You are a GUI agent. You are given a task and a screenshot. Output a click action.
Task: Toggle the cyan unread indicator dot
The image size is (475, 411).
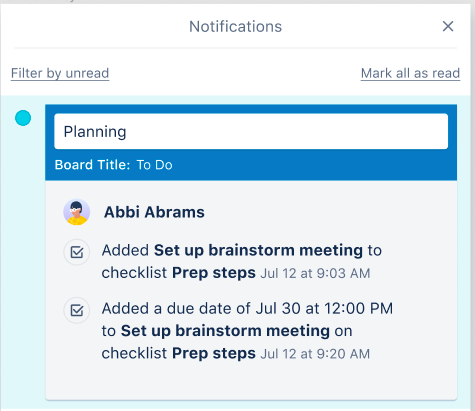[23, 118]
